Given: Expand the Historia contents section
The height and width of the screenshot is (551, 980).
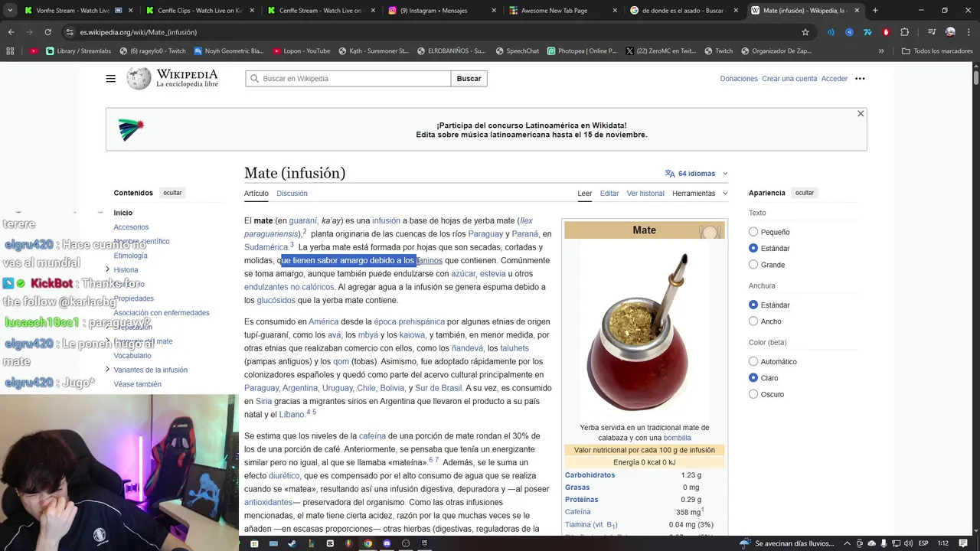Looking at the screenshot, I should [x=108, y=269].
